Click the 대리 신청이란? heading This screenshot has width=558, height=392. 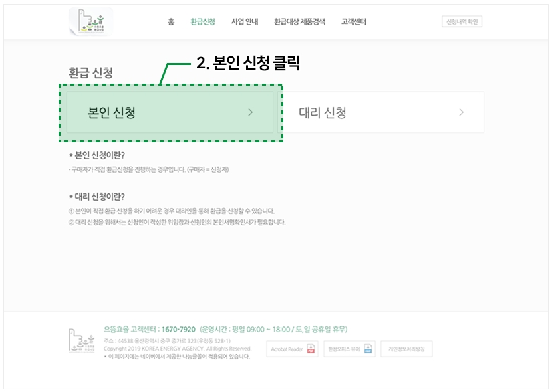click(x=97, y=197)
